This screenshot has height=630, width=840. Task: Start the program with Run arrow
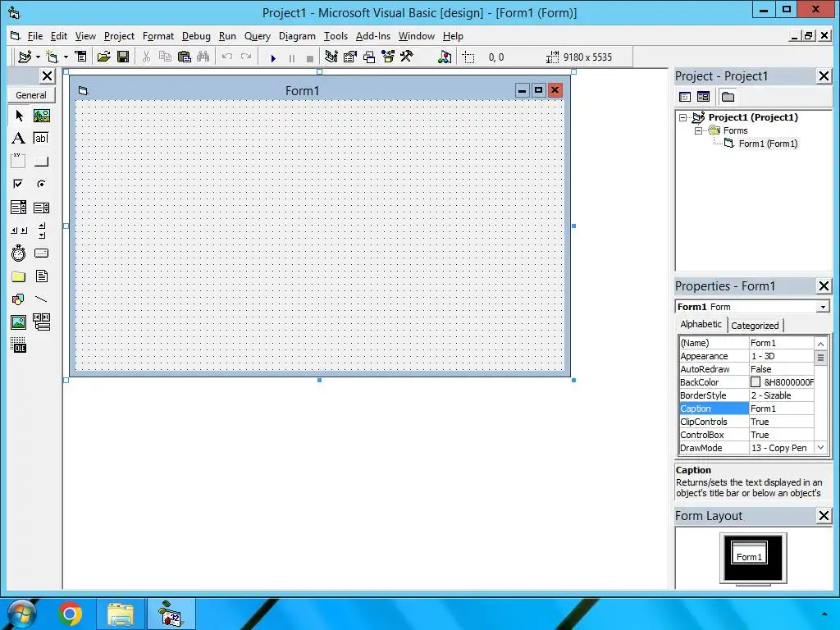pyautogui.click(x=273, y=58)
